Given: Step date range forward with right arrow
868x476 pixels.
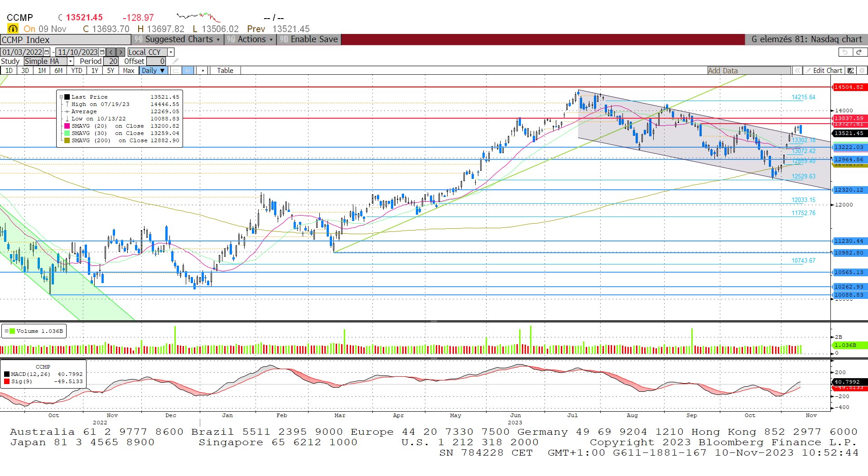Looking at the screenshot, I should [121, 52].
